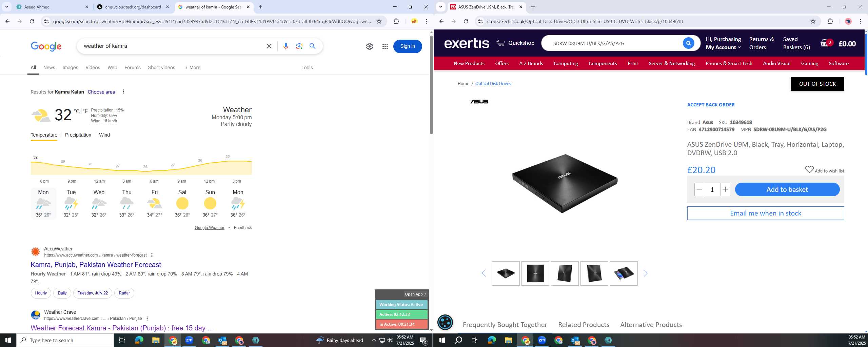
Task: Open Zoom from the left taskbar
Action: coord(189,340)
